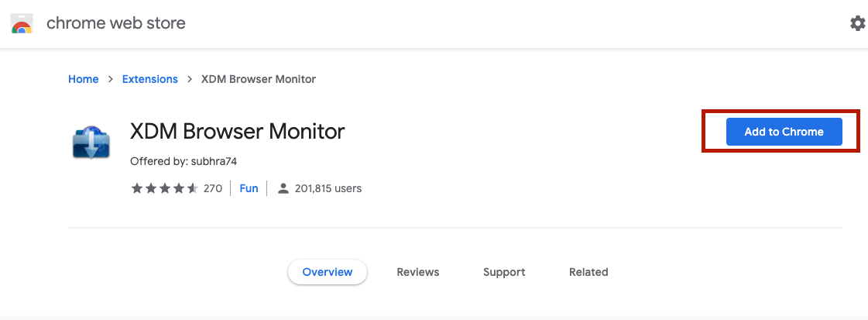
Task: Click the 201,815 users text
Action: pos(328,188)
